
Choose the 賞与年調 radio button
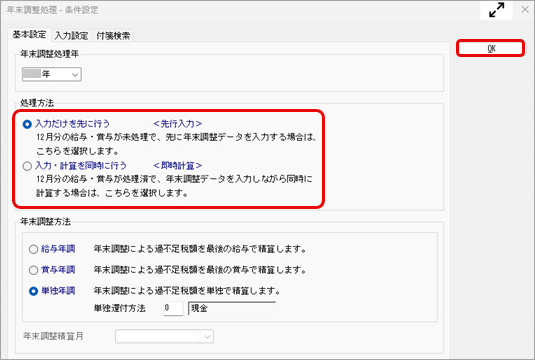(33, 270)
